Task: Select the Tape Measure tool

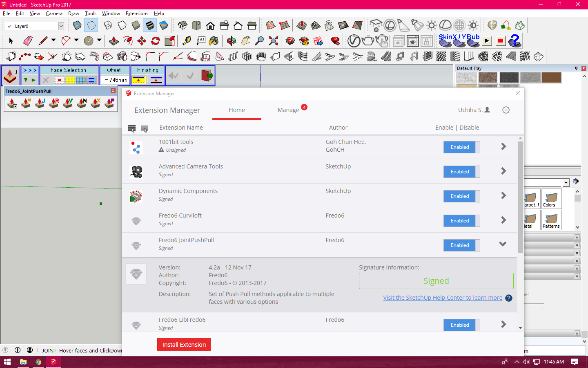Action: click(x=187, y=41)
